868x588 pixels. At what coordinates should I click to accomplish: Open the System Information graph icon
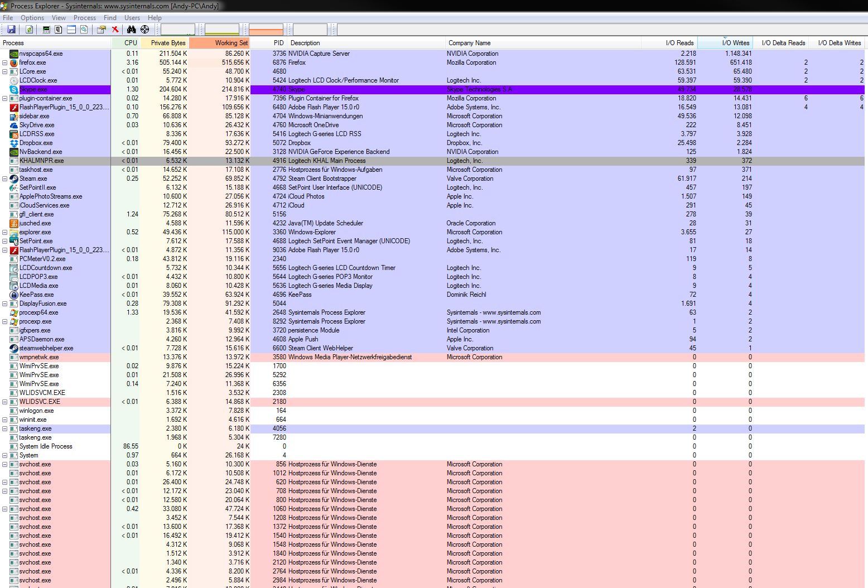click(46, 30)
